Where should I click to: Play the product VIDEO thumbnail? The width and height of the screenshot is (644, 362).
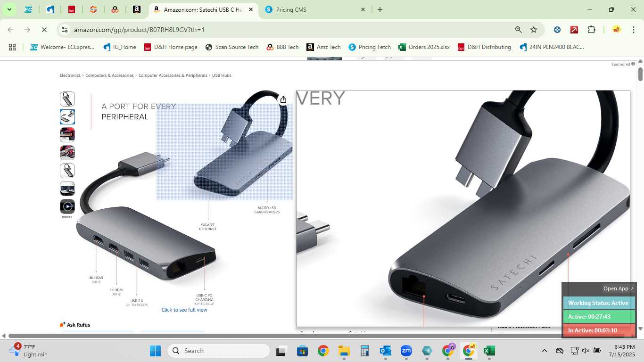pyautogui.click(x=67, y=206)
